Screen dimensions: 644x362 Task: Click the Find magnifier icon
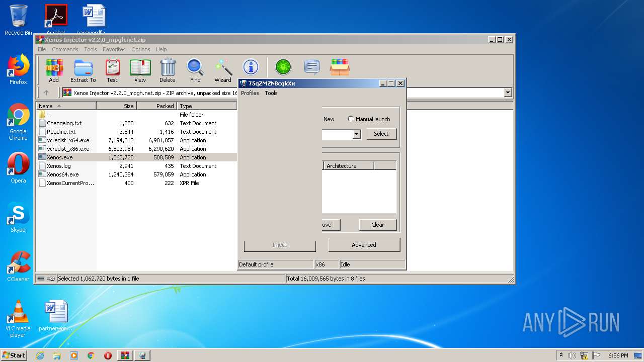point(195,70)
